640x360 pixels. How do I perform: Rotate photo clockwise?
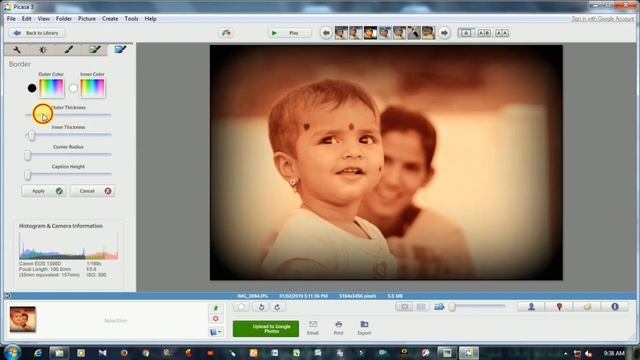(277, 307)
